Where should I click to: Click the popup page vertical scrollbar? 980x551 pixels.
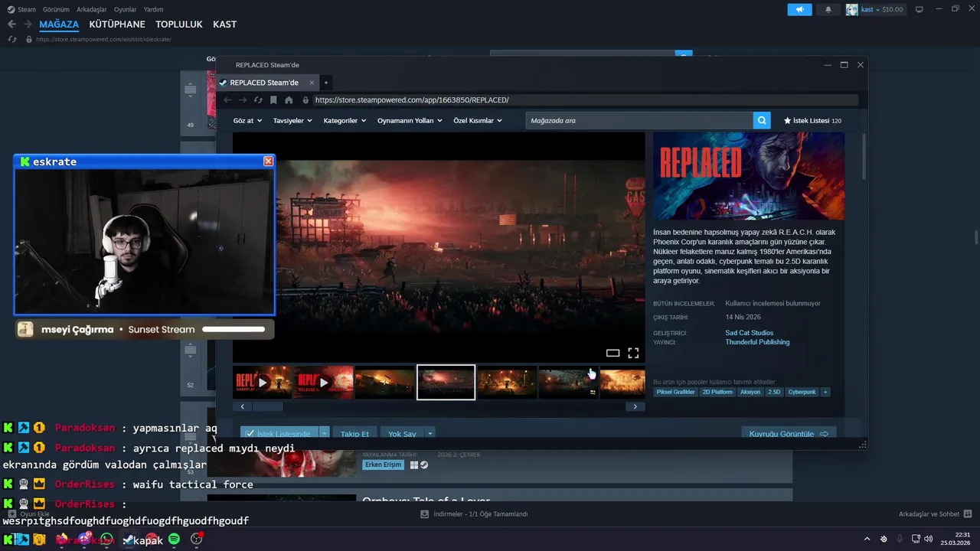[864, 157]
